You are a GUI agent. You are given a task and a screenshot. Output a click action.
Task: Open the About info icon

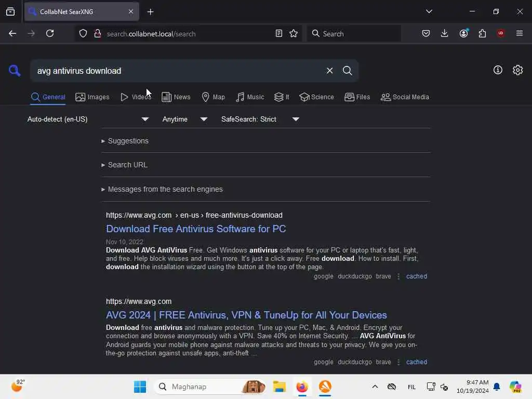tap(498, 70)
